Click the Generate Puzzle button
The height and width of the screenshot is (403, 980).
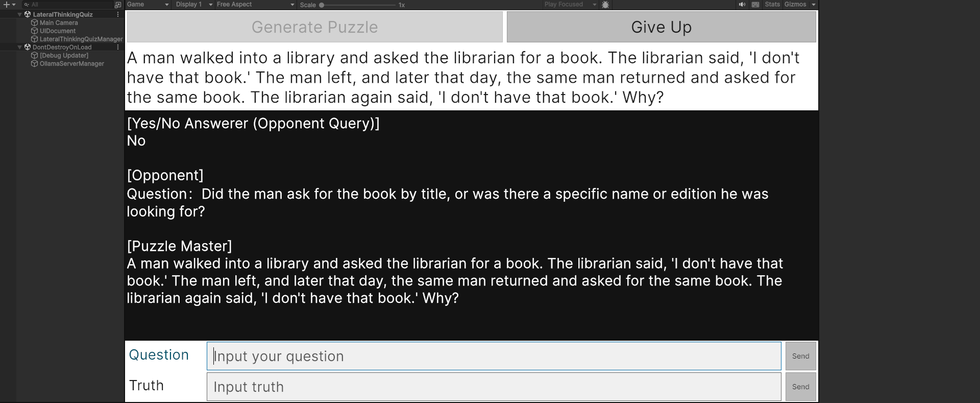click(314, 27)
